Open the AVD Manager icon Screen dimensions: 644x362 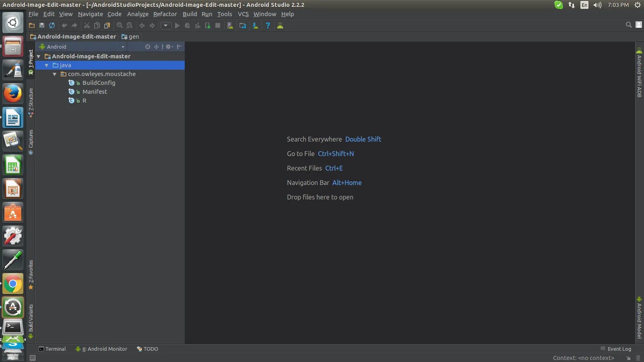coord(230,25)
